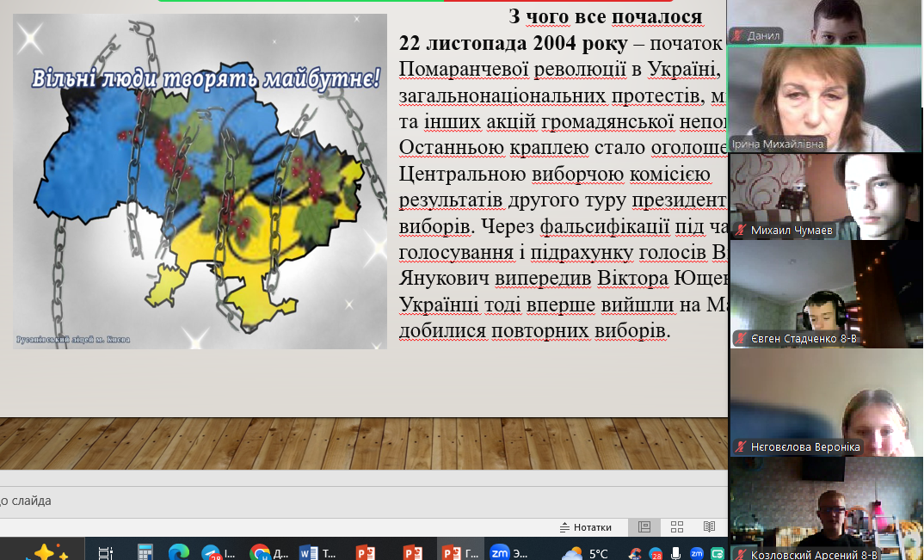Open Microsoft Edge from the taskbar
924x560 pixels.
(178, 552)
